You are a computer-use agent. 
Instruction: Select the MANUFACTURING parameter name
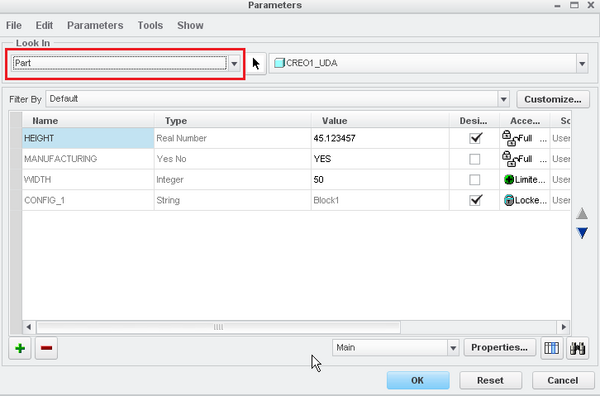point(88,159)
